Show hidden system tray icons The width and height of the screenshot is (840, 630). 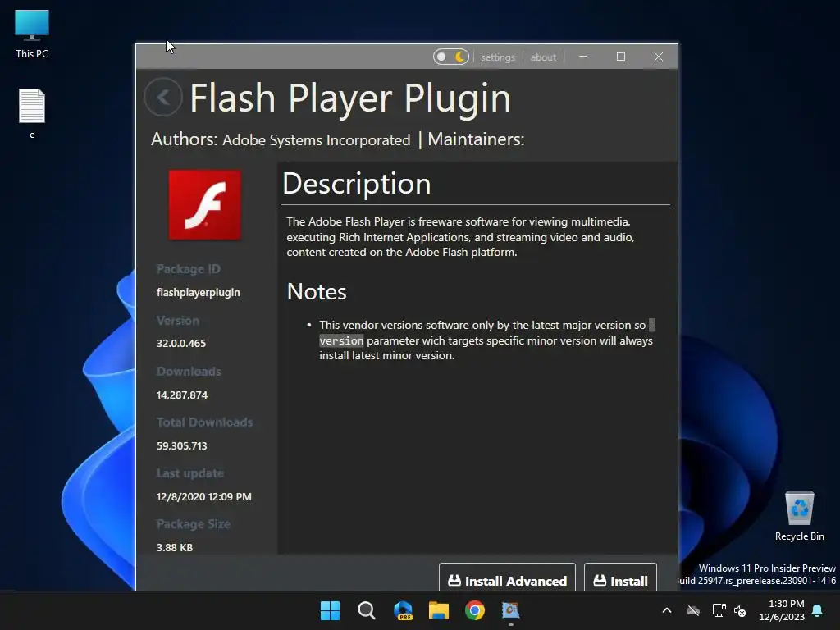667,610
